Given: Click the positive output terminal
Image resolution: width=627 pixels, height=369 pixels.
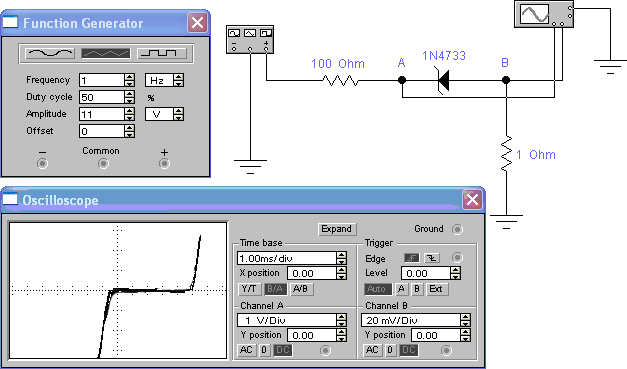Looking at the screenshot, I should pos(164,164).
